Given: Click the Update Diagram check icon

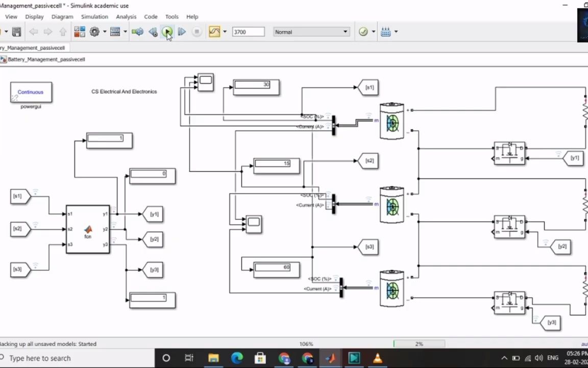Looking at the screenshot, I should coord(363,32).
